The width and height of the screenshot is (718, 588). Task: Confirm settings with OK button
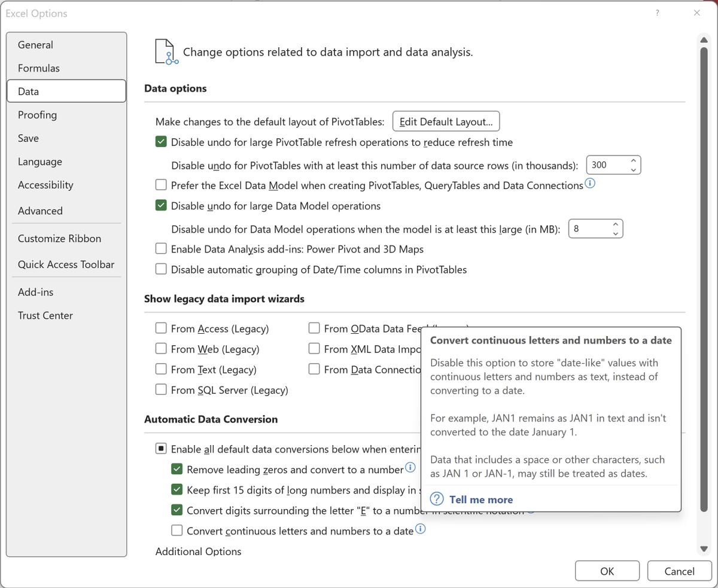tap(607, 571)
